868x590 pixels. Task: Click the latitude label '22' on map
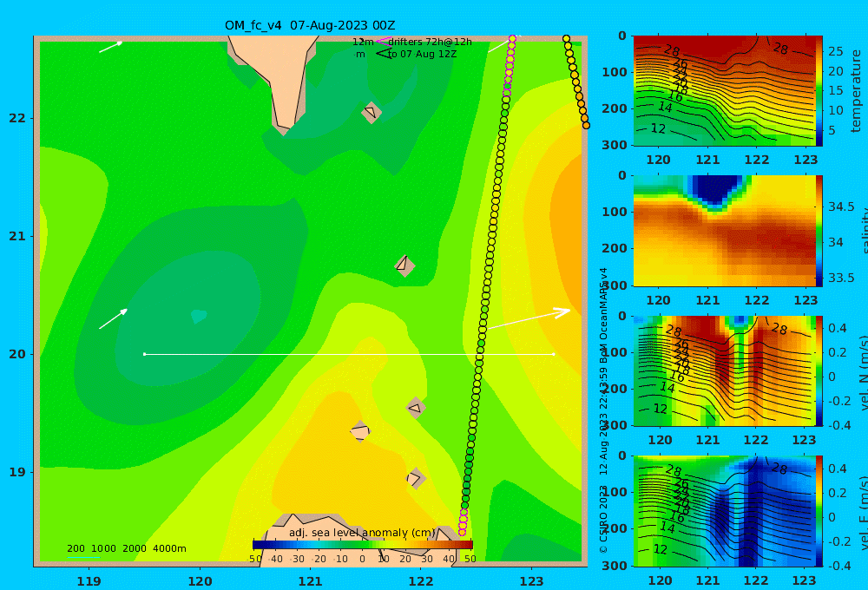(17, 118)
